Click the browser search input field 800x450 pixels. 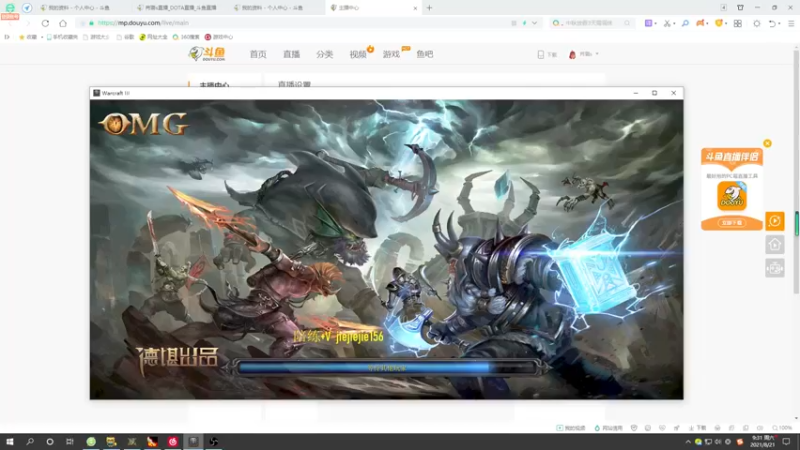click(594, 23)
